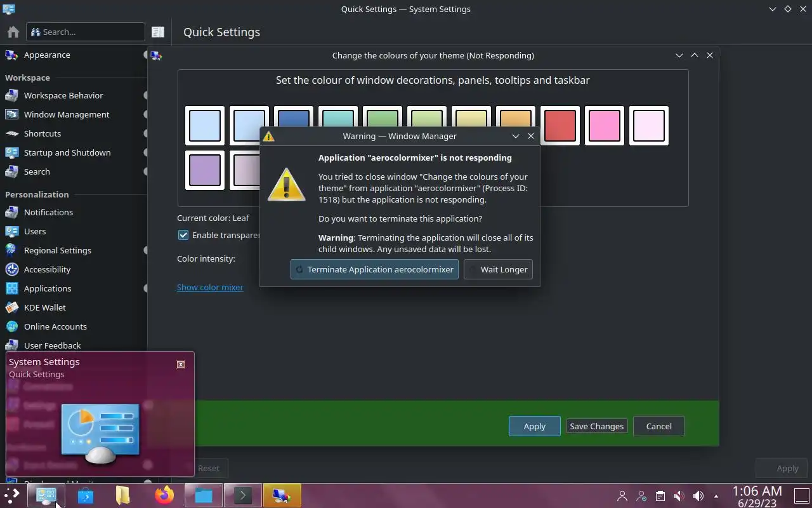Screen dimensions: 812x508
Task: Click the clock showing 1:06 AM
Action: pyautogui.click(x=757, y=491)
